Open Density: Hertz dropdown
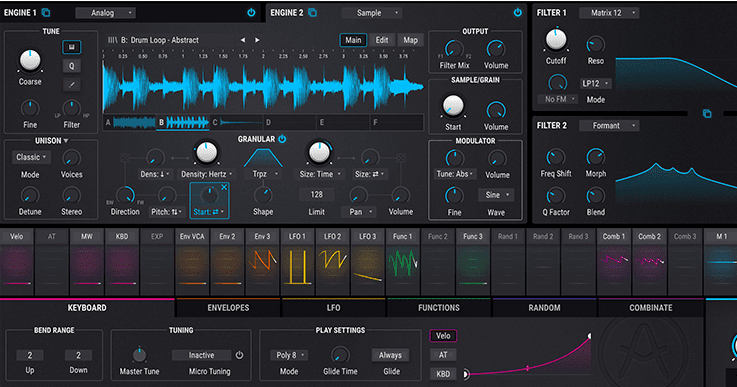Viewport: 737px width, 387px height. click(x=206, y=174)
